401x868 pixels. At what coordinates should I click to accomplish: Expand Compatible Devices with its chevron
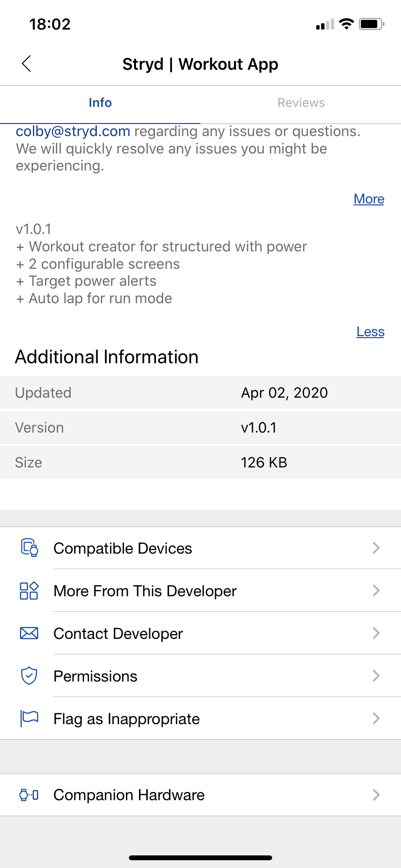(x=376, y=548)
